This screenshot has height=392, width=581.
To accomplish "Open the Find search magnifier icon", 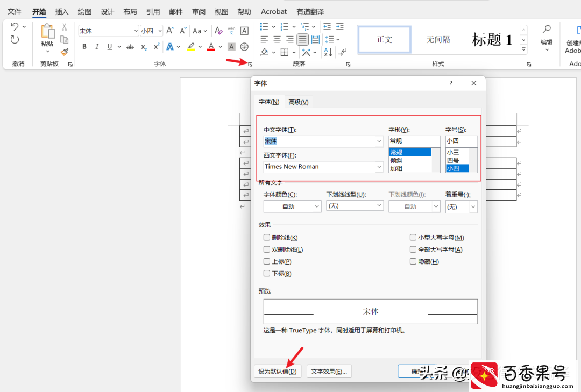I will coord(547,29).
